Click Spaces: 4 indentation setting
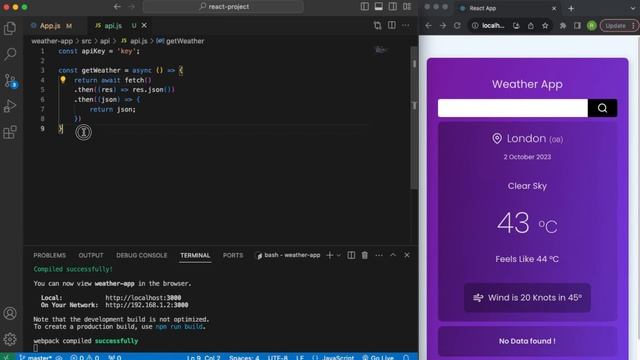The image size is (640, 360). [x=244, y=357]
